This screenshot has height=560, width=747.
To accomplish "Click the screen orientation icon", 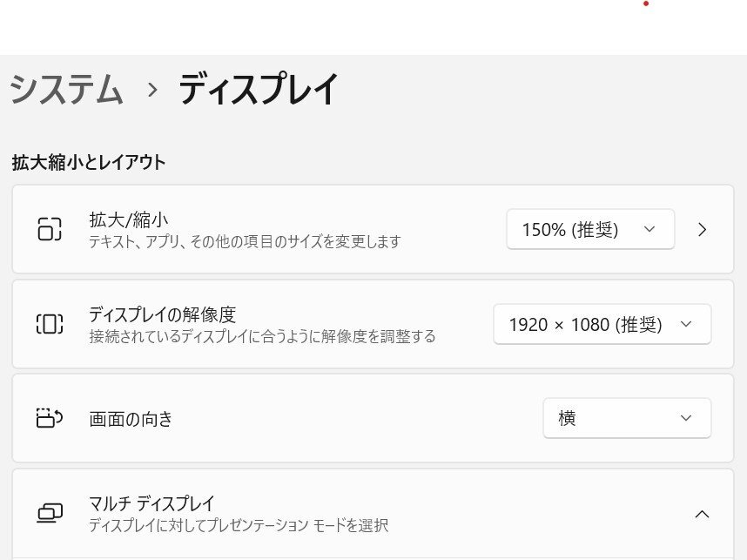I will click(x=50, y=418).
